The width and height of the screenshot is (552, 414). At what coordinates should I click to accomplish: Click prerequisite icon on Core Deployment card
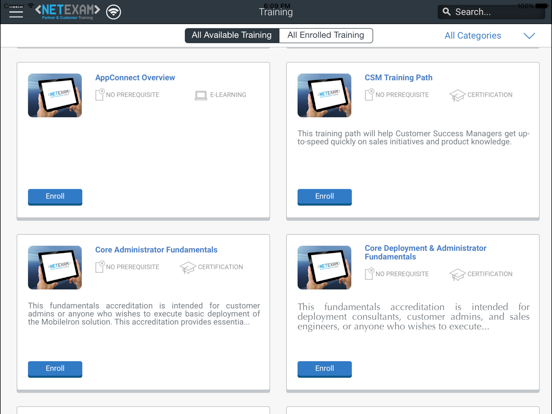pos(369,274)
